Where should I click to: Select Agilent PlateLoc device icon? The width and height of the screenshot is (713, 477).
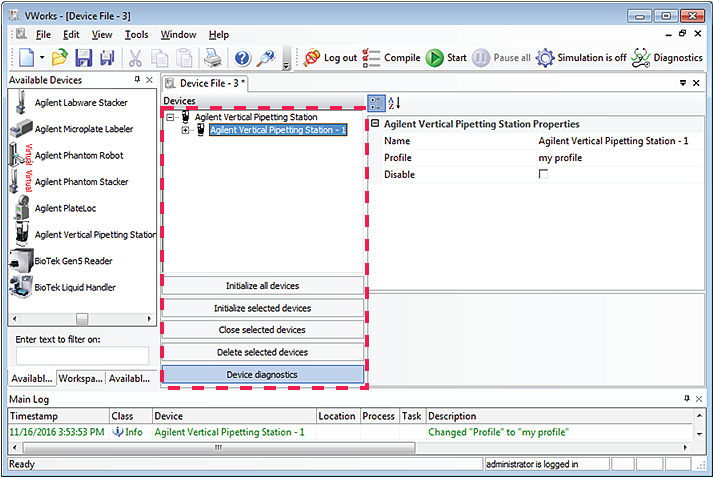point(21,208)
